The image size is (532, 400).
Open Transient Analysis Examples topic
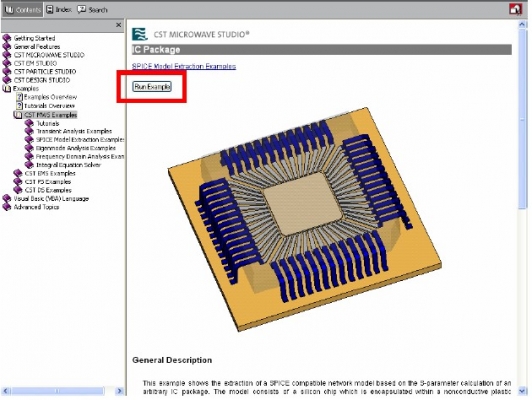(x=74, y=131)
